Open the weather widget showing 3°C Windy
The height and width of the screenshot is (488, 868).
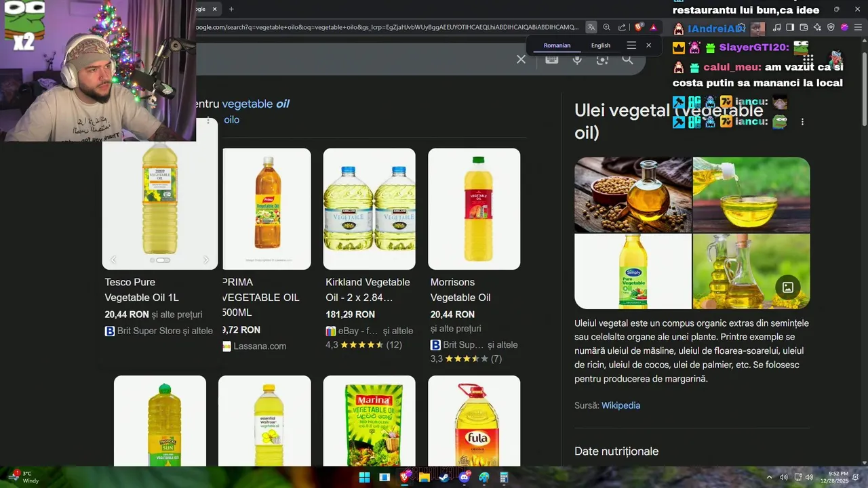pyautogui.click(x=23, y=477)
